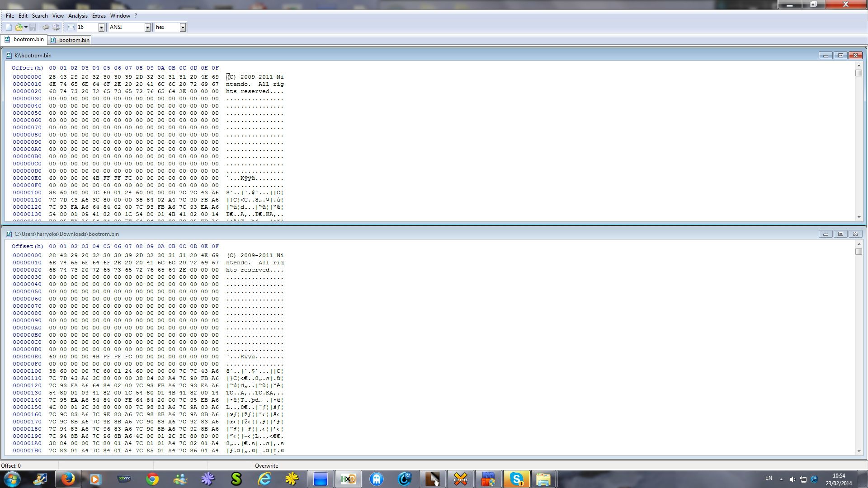868x488 pixels.
Task: Click the Open file folder icon
Action: [19, 28]
